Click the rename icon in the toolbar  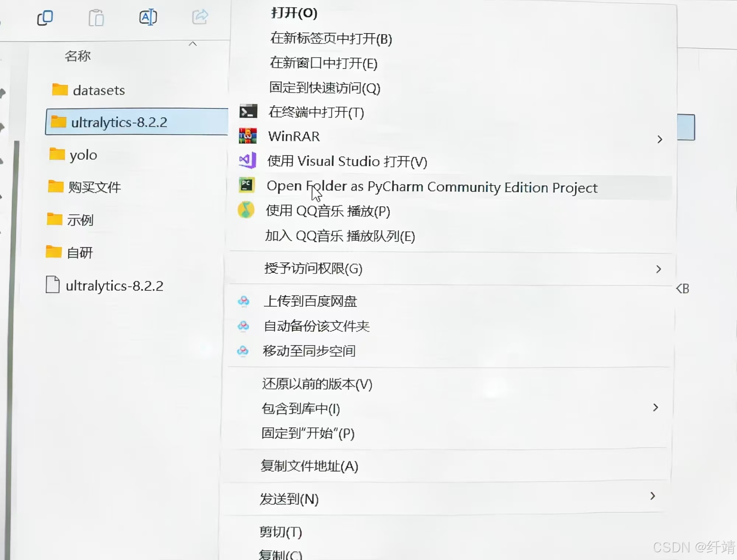(x=148, y=17)
